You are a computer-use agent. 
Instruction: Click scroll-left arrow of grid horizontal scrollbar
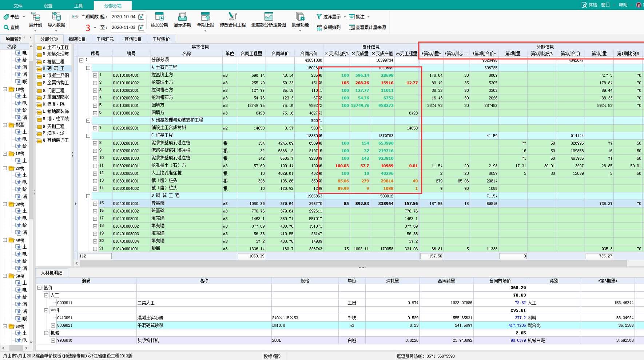point(76,263)
